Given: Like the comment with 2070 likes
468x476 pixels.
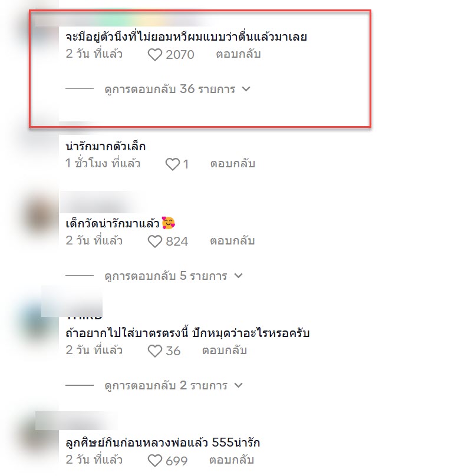Looking at the screenshot, I should coord(155,55).
